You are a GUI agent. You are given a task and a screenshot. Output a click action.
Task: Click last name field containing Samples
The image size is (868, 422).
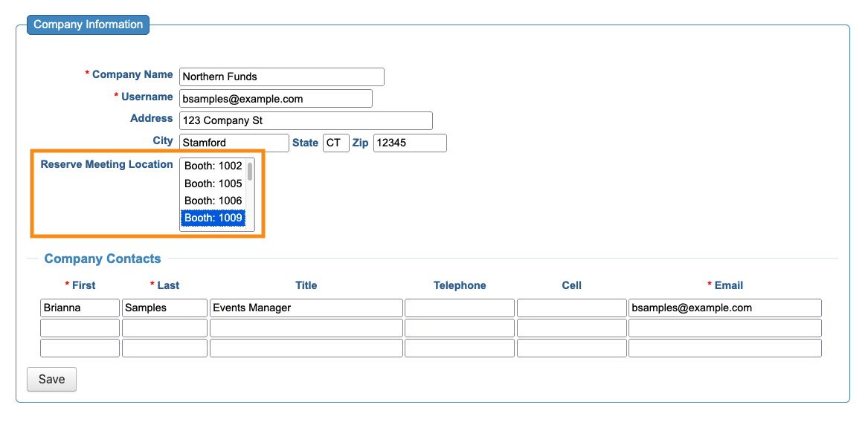pyautogui.click(x=164, y=308)
